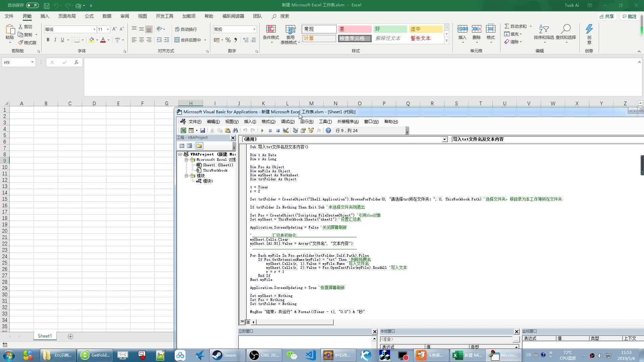Collapse the 模块 folder node

click(x=186, y=176)
